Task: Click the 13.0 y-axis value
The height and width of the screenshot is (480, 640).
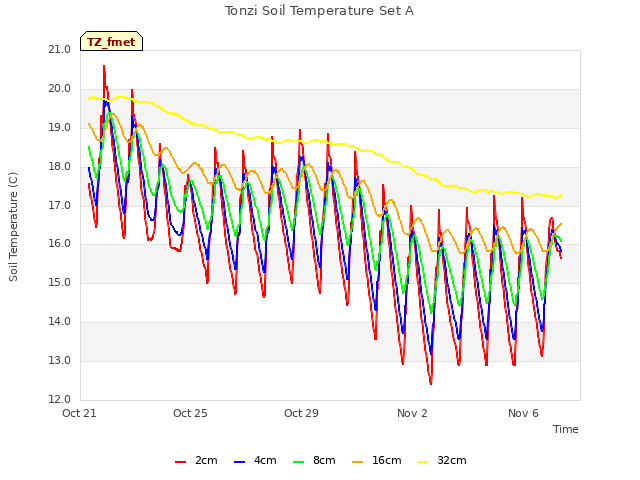Action: click(x=60, y=360)
